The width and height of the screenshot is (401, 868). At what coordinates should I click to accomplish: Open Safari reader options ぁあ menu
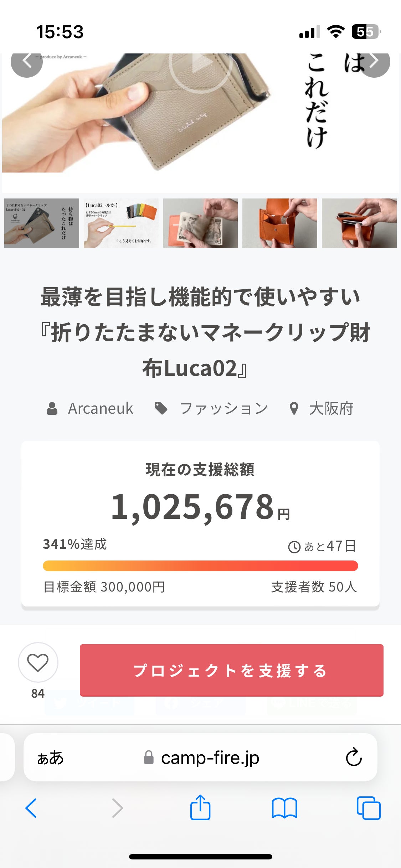coord(50,757)
